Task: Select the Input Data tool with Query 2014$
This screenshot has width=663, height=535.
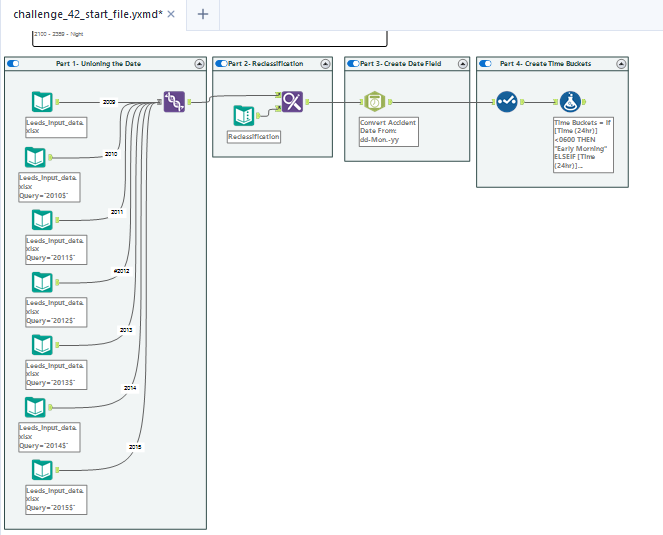Action: 35,407
